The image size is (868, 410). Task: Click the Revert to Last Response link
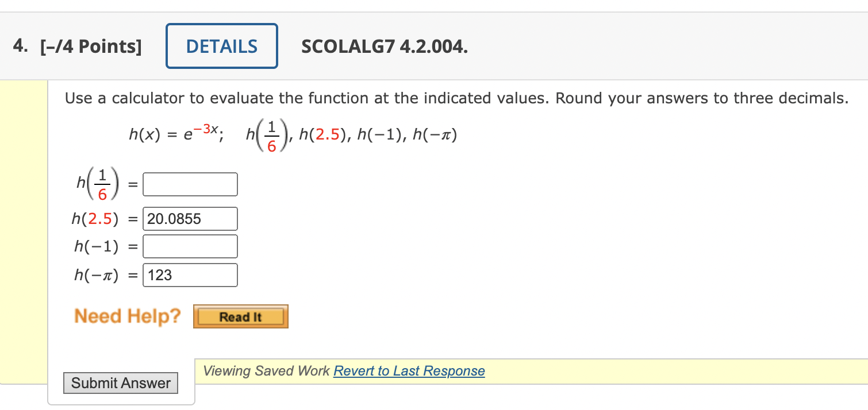(409, 371)
